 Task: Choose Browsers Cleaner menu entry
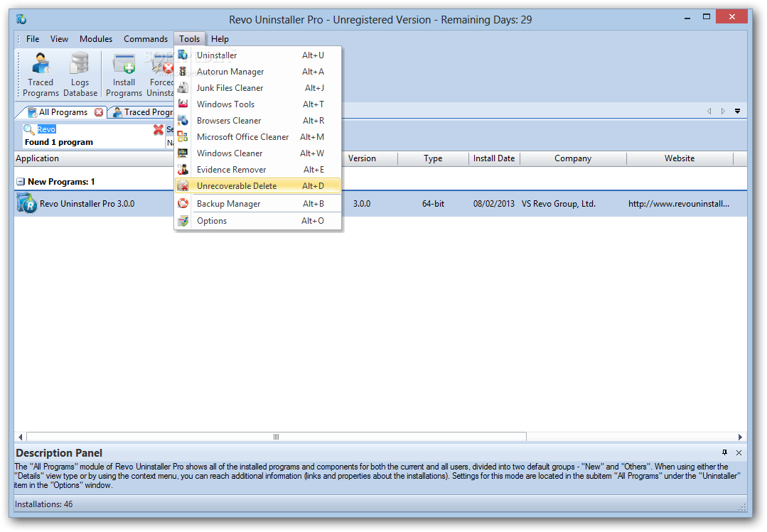click(x=258, y=120)
